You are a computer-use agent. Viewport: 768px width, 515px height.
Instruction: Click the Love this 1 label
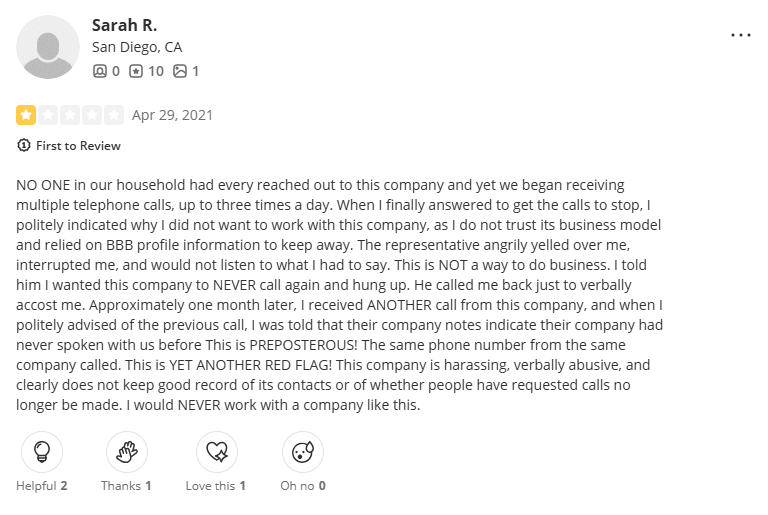(x=216, y=486)
